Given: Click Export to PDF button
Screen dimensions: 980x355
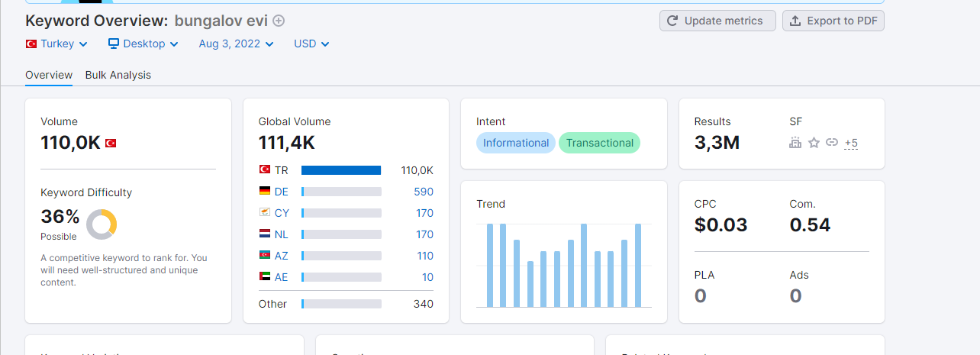Looking at the screenshot, I should 833,21.
